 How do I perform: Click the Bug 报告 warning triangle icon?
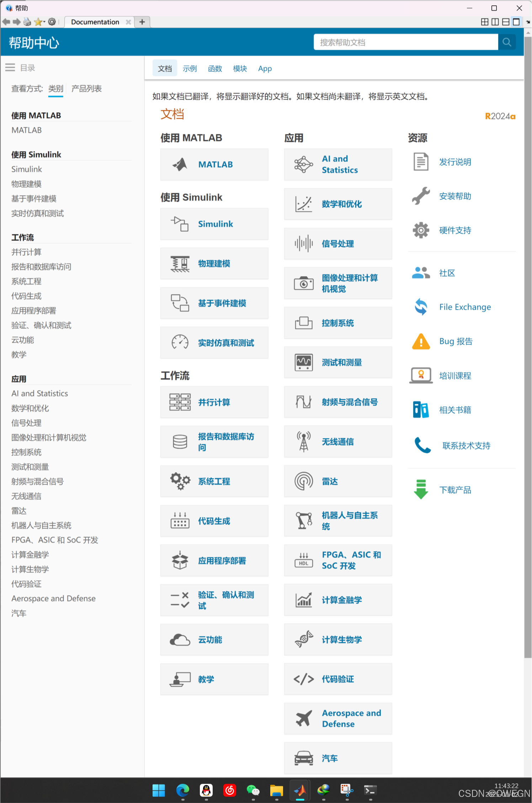click(421, 341)
